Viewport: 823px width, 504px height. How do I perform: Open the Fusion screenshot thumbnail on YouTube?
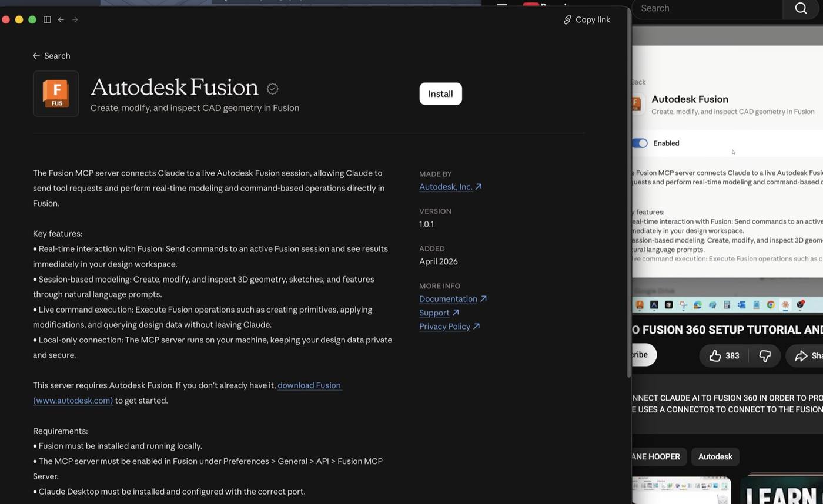click(681, 490)
